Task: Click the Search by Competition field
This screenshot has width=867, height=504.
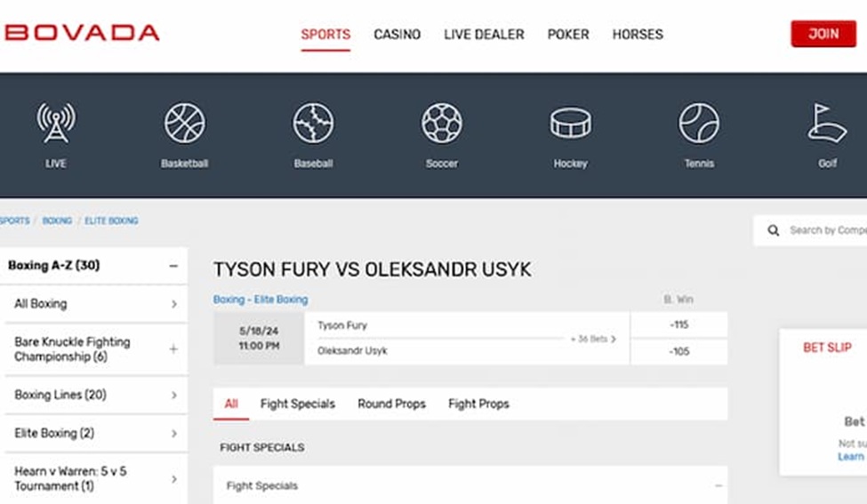Action: 827,230
